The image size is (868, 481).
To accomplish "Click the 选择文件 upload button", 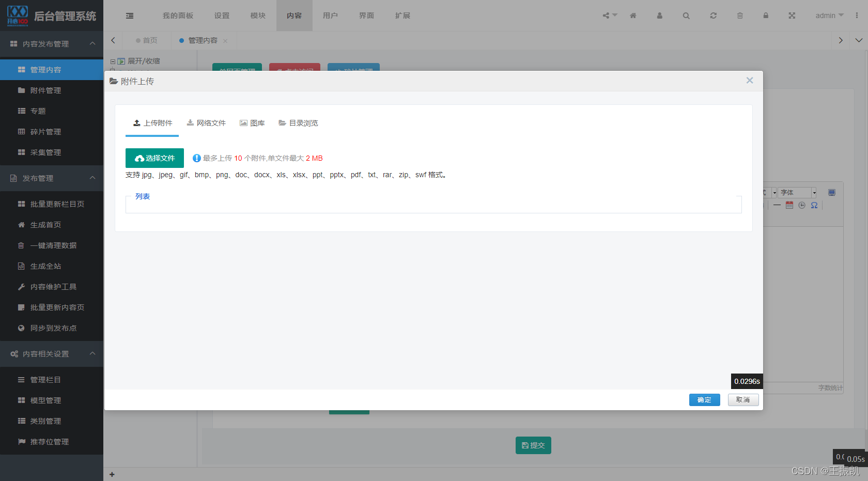I will 154,158.
